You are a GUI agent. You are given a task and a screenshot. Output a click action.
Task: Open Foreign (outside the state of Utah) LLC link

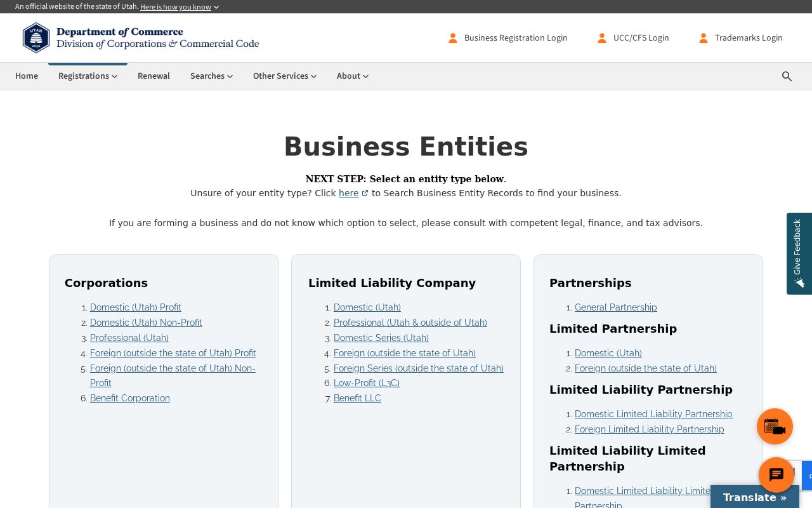[x=405, y=353]
